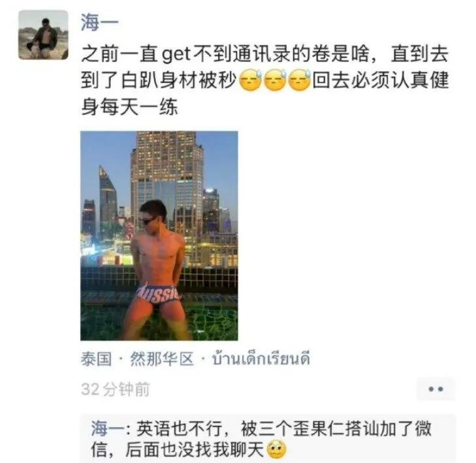Click the word get in the post text

[x=176, y=55]
